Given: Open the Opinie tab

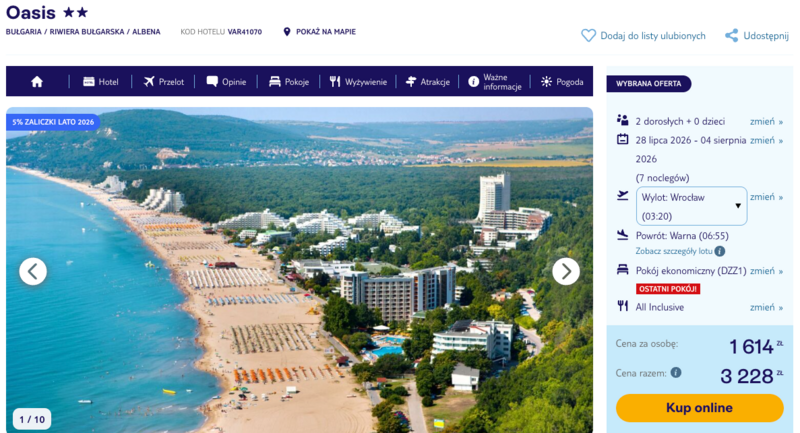Looking at the screenshot, I should click(x=227, y=82).
